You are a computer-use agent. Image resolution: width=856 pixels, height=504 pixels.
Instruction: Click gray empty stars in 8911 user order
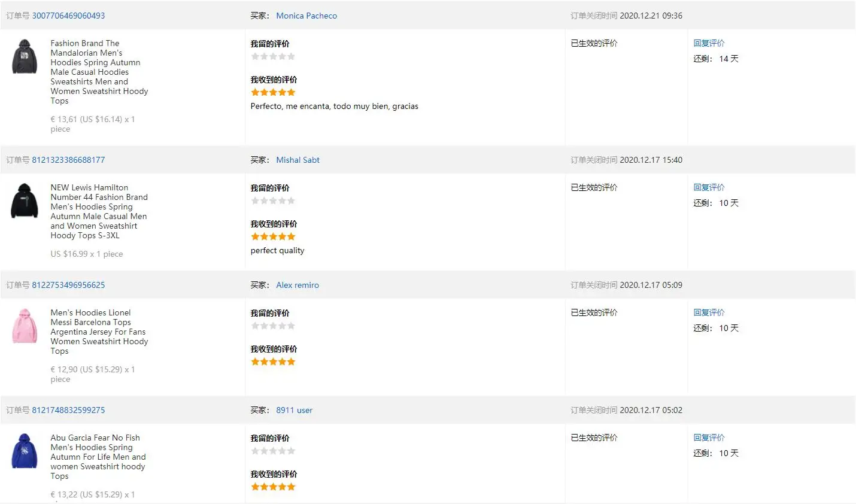pyautogui.click(x=273, y=451)
